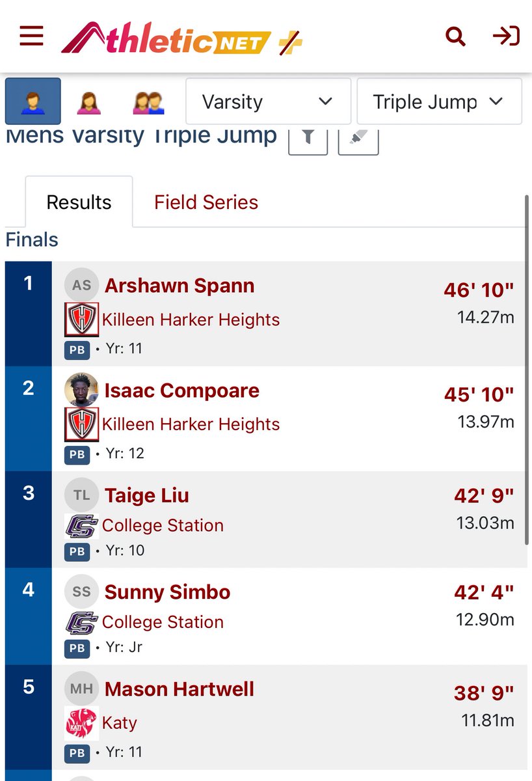
Task: Open Mason Hartwell's athlete profile
Action: pos(180,689)
